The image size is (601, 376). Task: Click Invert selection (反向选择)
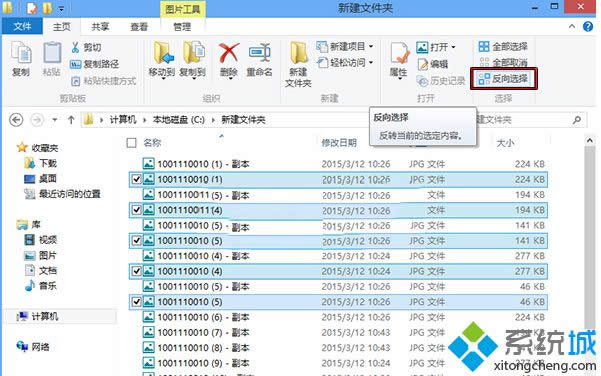click(x=504, y=79)
